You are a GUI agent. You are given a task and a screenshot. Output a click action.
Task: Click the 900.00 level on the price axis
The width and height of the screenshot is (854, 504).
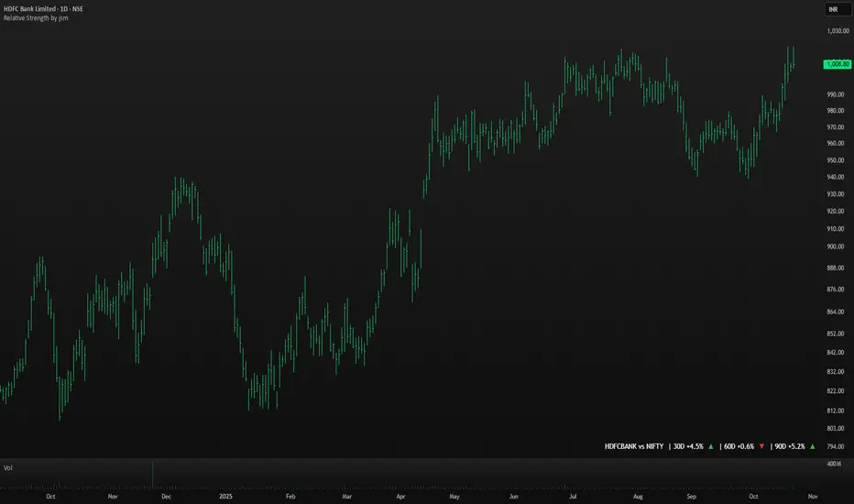(x=835, y=247)
